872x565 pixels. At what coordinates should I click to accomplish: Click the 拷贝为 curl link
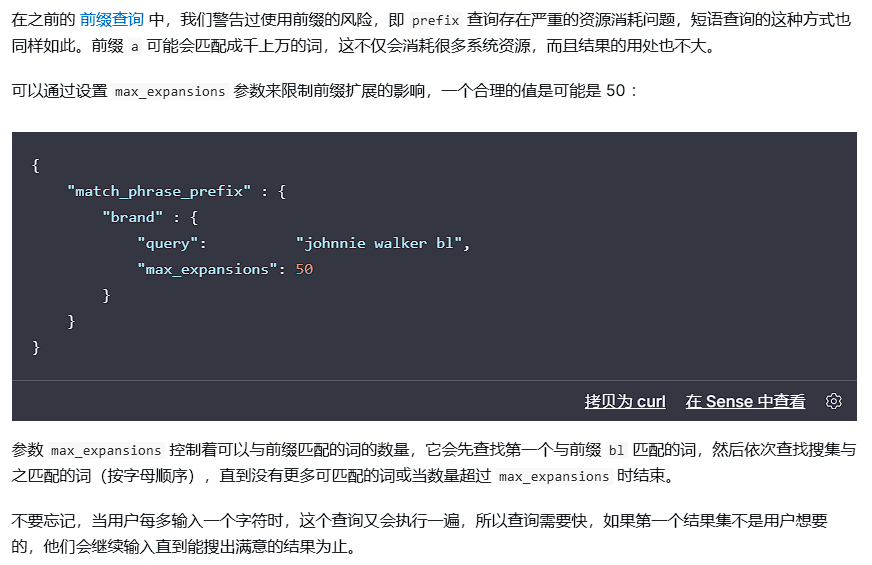pyautogui.click(x=625, y=401)
